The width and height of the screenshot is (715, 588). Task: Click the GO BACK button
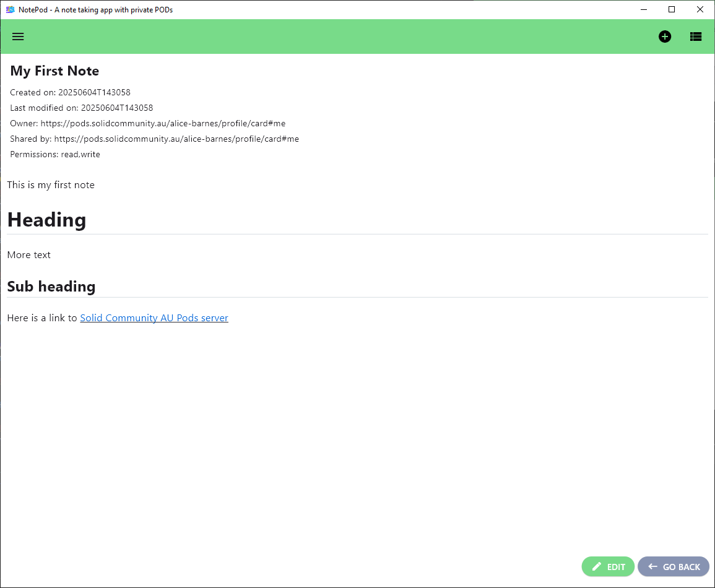674,566
